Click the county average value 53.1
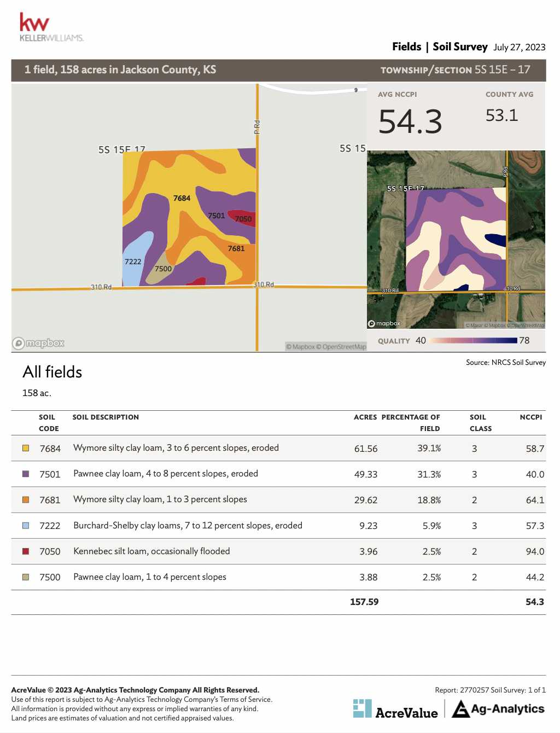 501,115
